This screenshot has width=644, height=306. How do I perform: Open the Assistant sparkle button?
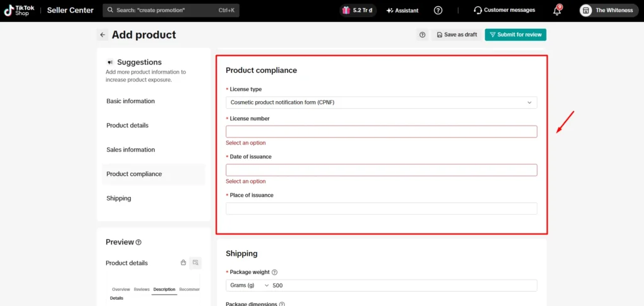(x=402, y=10)
